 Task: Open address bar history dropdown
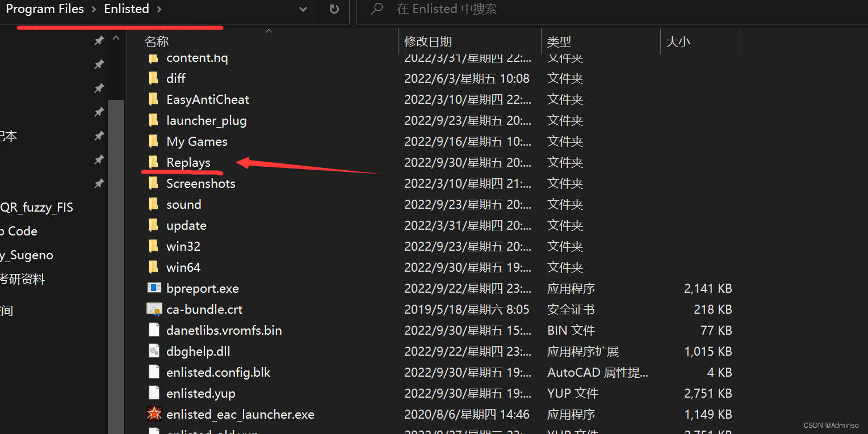pyautogui.click(x=303, y=9)
